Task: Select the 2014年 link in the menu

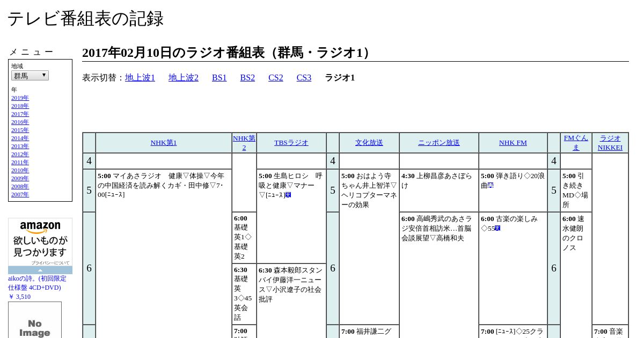Action: click(x=20, y=138)
